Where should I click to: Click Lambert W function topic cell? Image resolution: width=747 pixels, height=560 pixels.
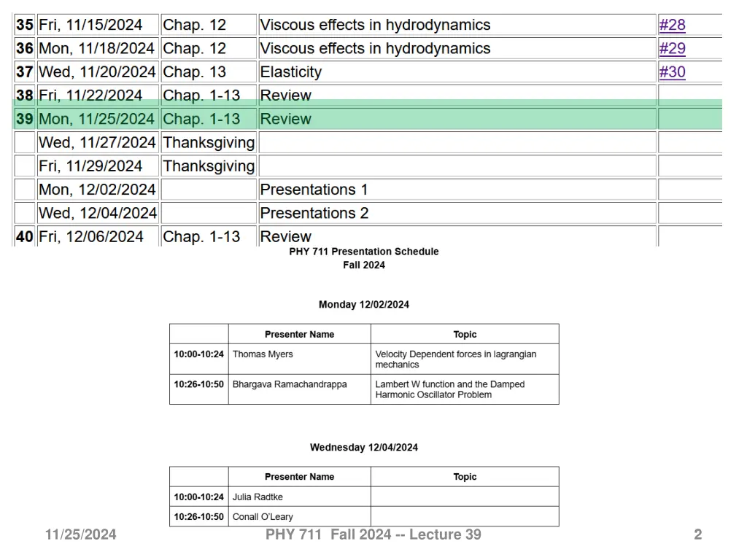click(x=465, y=389)
